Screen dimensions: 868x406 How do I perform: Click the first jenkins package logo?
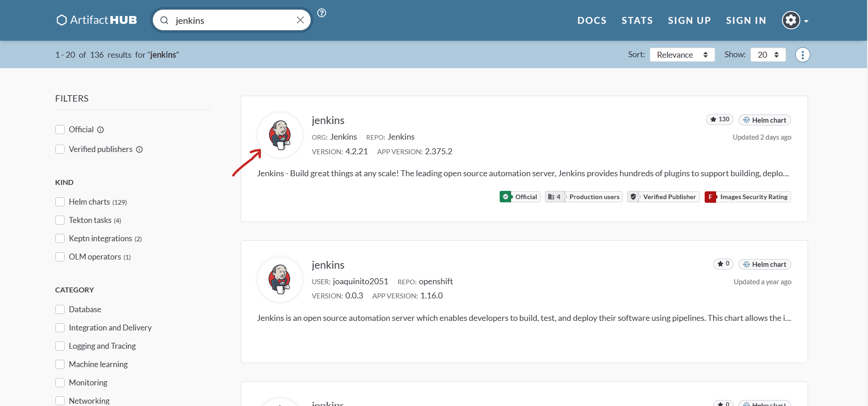pos(280,135)
